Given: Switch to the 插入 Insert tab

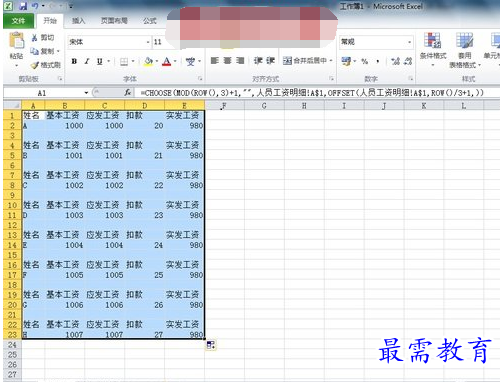Looking at the screenshot, I should pyautogui.click(x=79, y=21).
